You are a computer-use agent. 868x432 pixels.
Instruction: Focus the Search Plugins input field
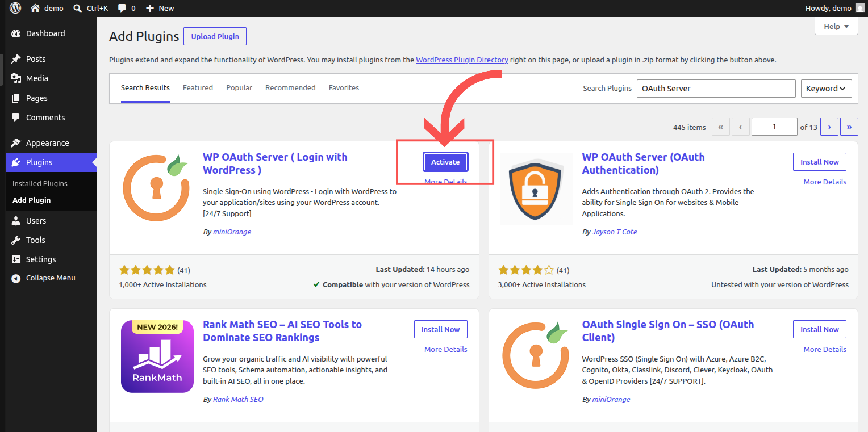coord(716,89)
